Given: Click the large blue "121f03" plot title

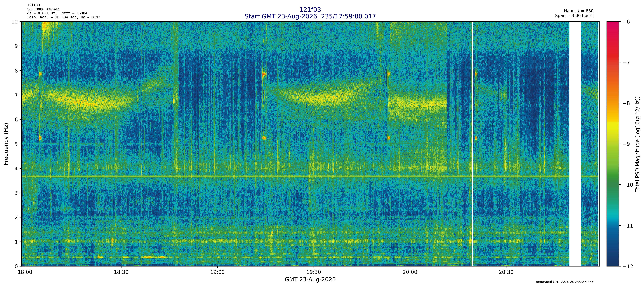Looking at the screenshot, I should [x=310, y=9].
